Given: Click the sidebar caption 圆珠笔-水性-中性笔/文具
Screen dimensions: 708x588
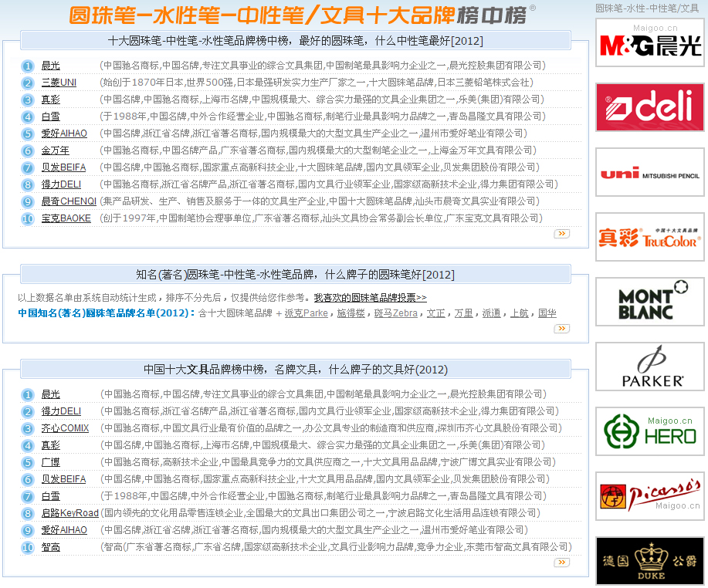Looking at the screenshot, I should 647,8.
